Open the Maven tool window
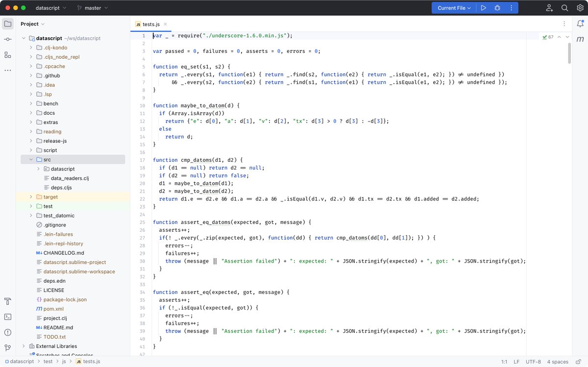The width and height of the screenshot is (588, 367). [580, 39]
